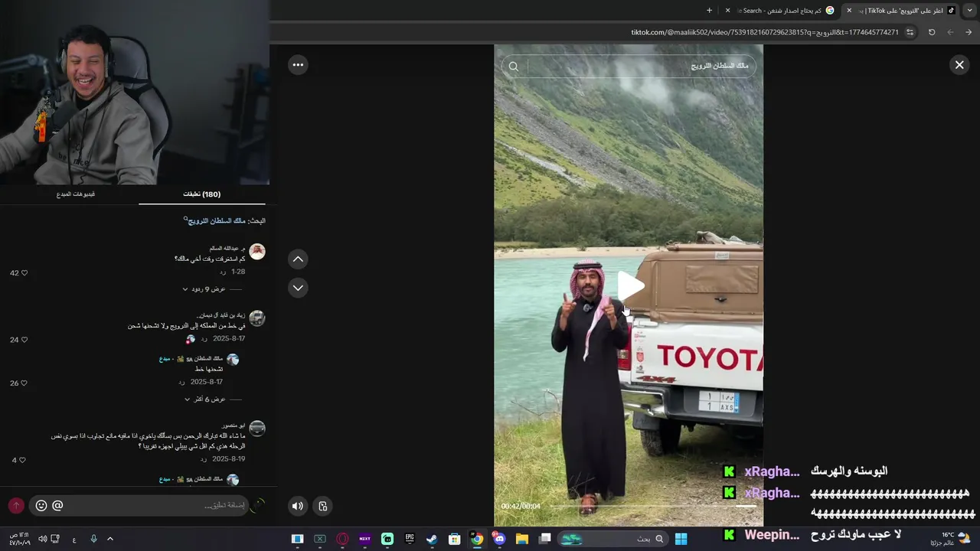Navigate with the left arrow in toolbar
The height and width of the screenshot is (551, 980).
[951, 32]
